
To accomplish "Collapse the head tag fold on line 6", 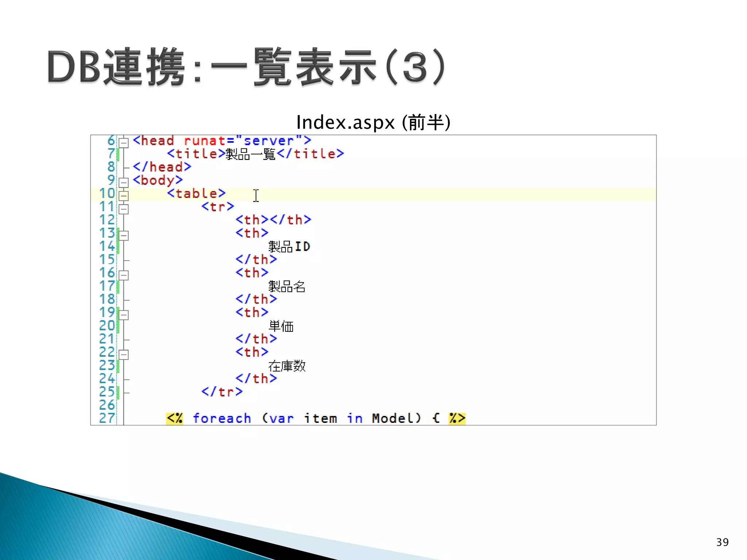I will [124, 143].
